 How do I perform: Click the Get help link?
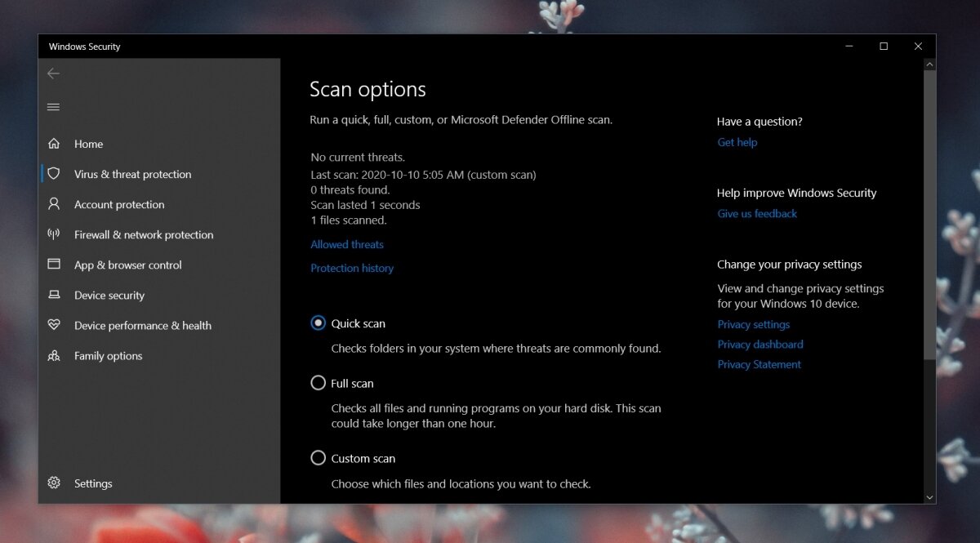pyautogui.click(x=737, y=142)
